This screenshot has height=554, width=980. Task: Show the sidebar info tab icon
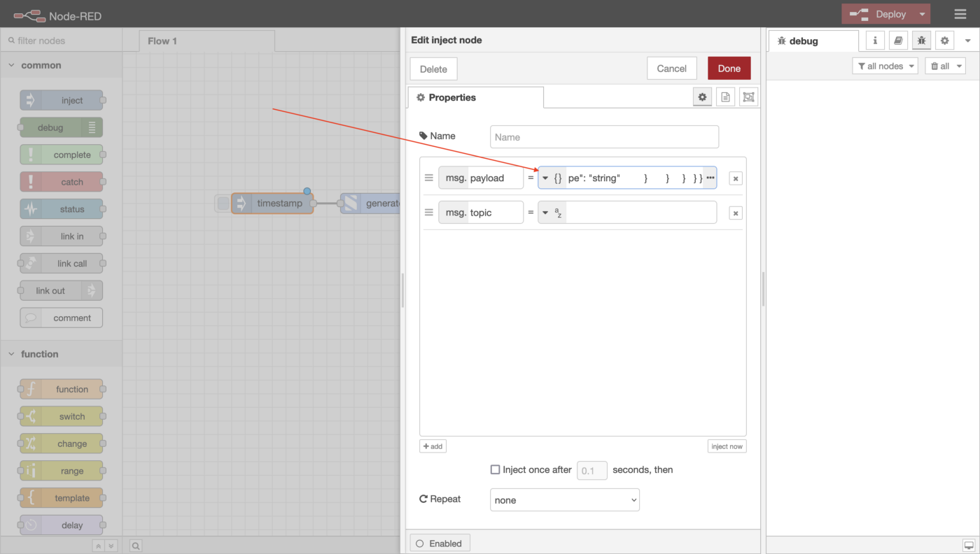(875, 41)
